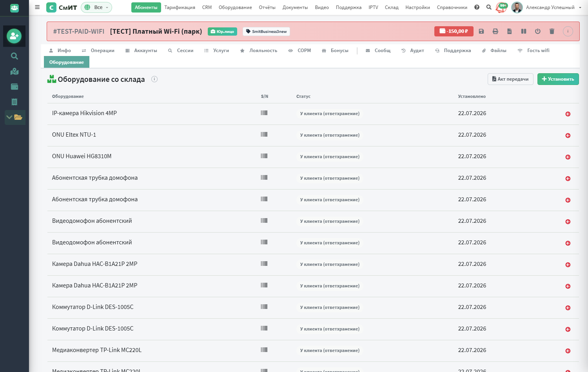This screenshot has height=372, width=588.
Task: Open the Гость wifi tab
Action: (534, 51)
